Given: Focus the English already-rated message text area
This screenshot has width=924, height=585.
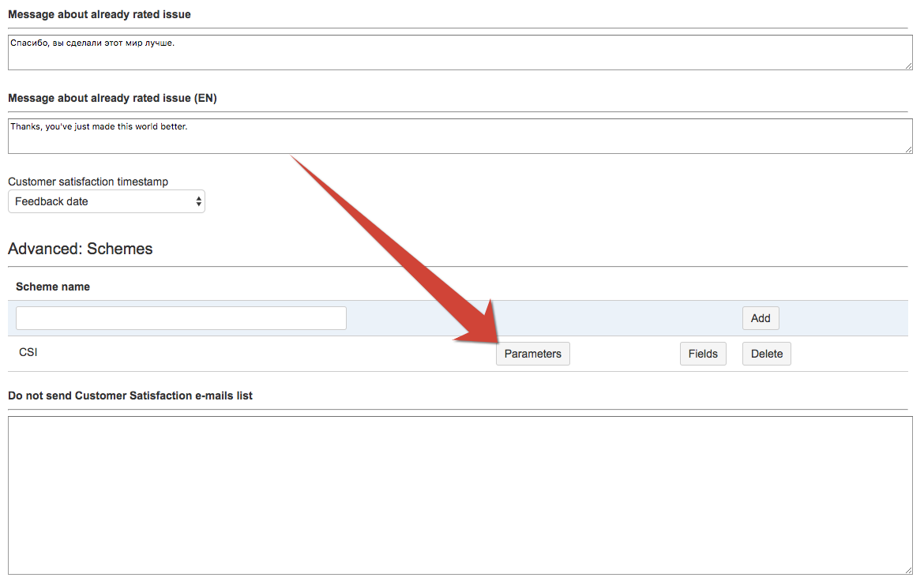Looking at the screenshot, I should [458, 136].
